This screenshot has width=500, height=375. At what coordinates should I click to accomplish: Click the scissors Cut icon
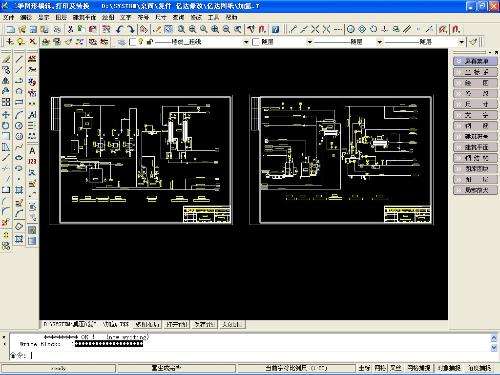coord(70,29)
